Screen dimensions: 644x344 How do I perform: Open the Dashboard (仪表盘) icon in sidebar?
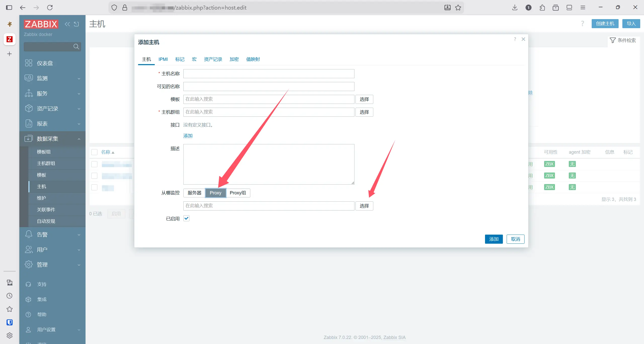click(29, 63)
